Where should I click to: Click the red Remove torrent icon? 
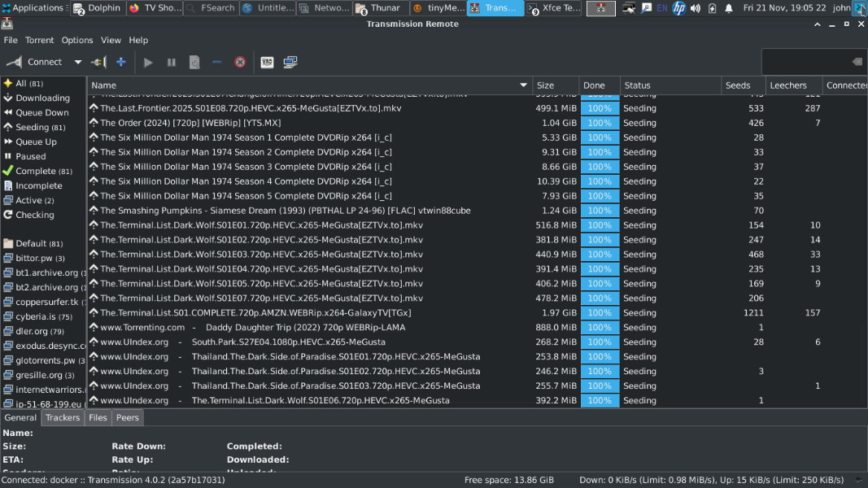click(238, 62)
